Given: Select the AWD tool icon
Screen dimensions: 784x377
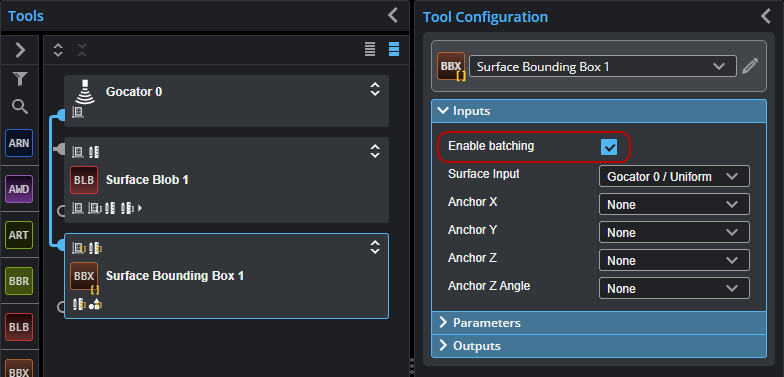Looking at the screenshot, I should click(x=19, y=189).
